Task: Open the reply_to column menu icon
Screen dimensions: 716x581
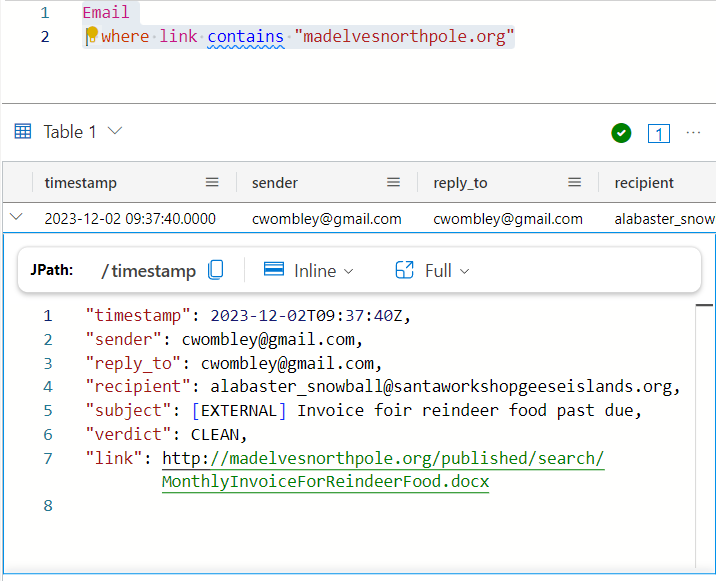Action: [x=575, y=182]
